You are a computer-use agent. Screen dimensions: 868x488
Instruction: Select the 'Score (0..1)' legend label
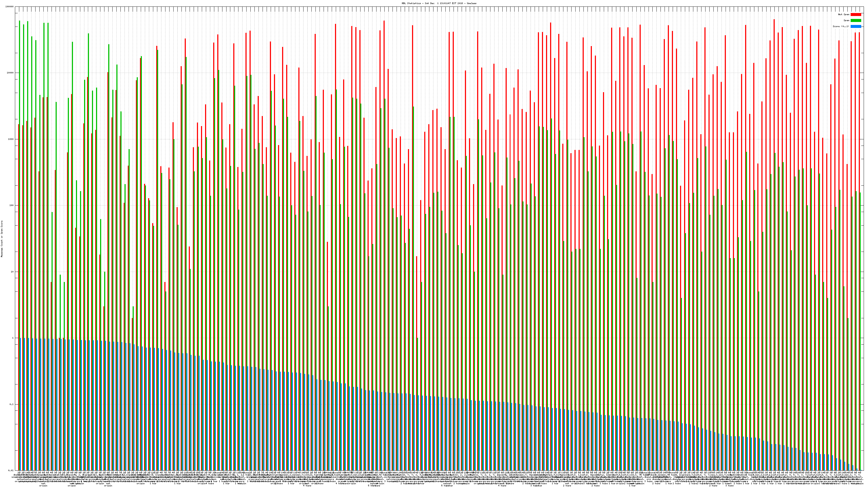coord(841,26)
